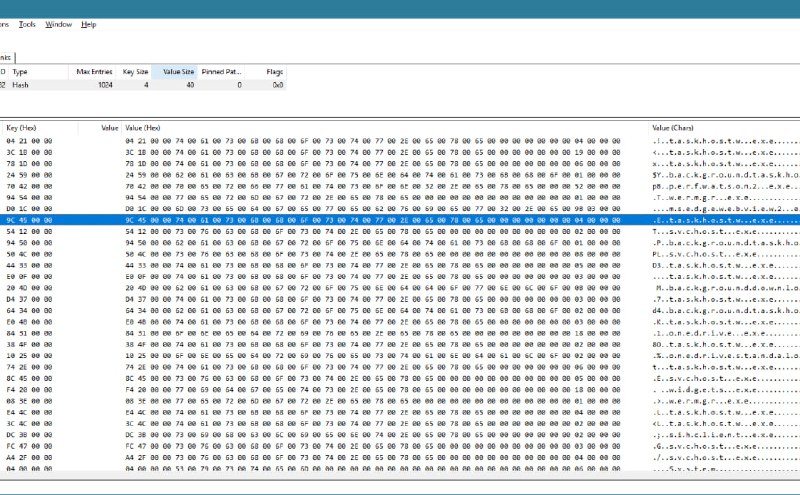Select the entry with key 24 59 00 00
800x495 pixels.
[29, 175]
